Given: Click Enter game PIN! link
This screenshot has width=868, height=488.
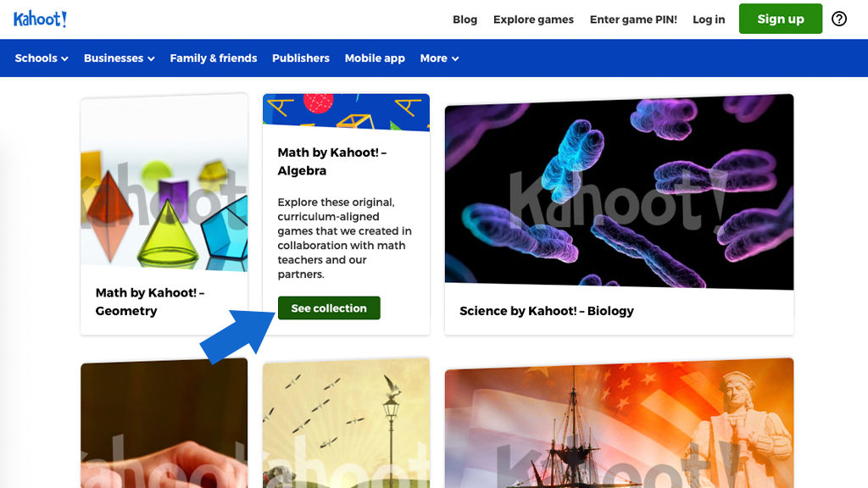Looking at the screenshot, I should [633, 19].
